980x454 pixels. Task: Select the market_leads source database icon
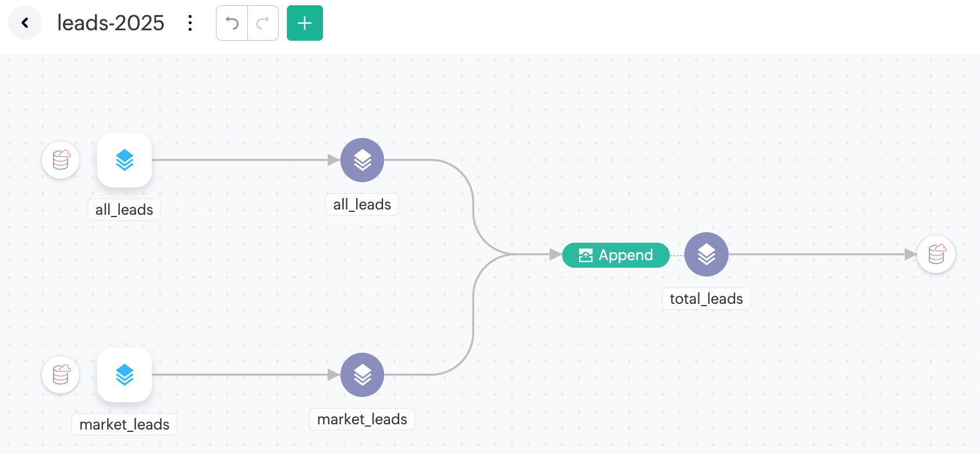(61, 375)
